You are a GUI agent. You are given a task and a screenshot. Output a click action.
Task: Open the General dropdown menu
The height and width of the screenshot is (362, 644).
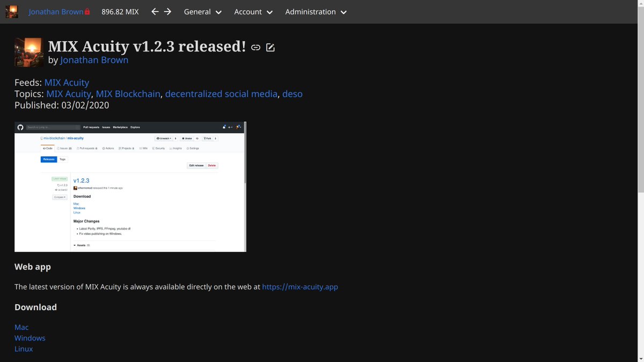point(202,12)
